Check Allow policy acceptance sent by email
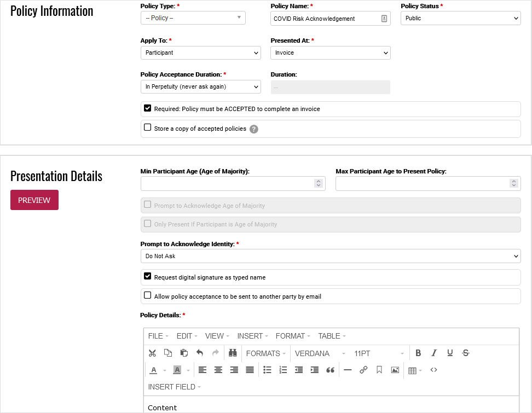532x413 pixels. point(148,296)
